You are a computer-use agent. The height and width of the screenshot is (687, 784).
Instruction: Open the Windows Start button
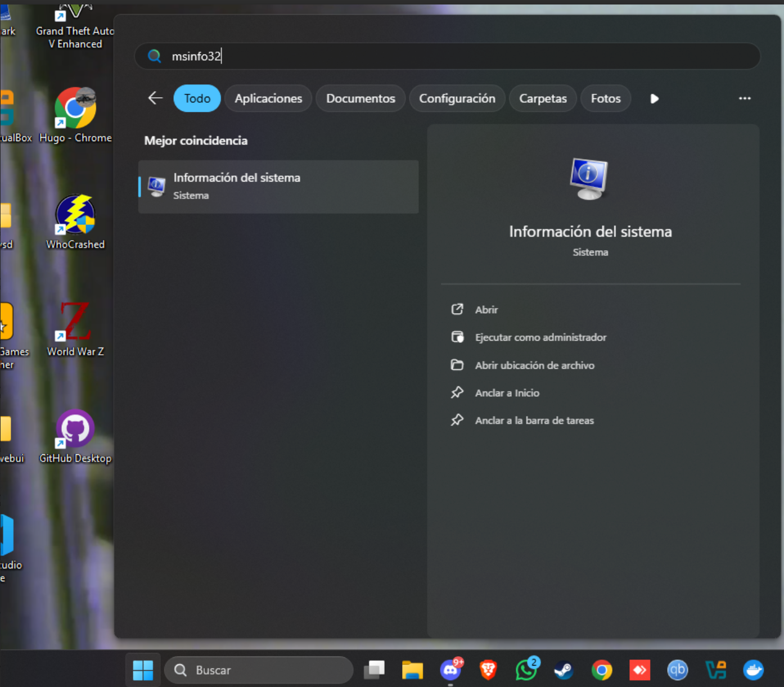[x=143, y=670]
